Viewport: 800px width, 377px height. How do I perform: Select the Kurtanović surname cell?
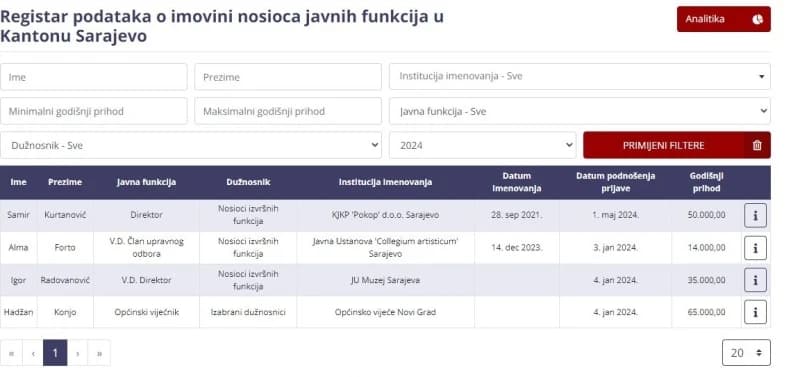[x=65, y=215]
